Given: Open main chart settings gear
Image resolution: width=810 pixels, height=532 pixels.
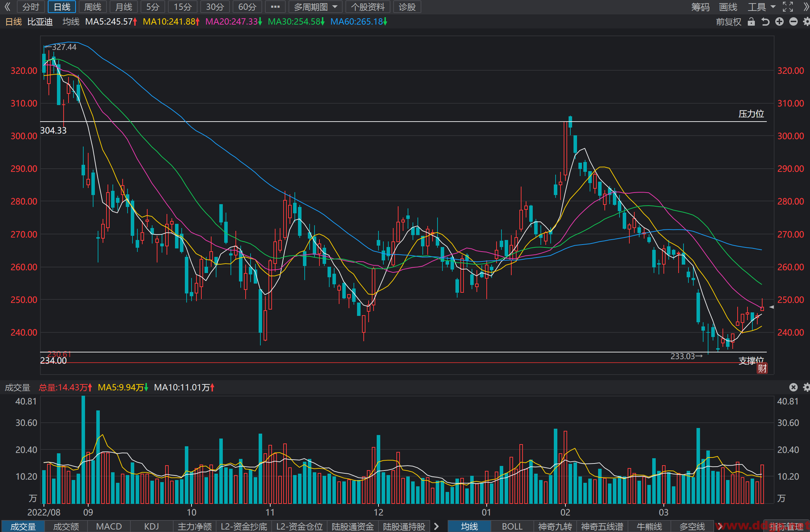Looking at the screenshot, I should pos(806,22).
